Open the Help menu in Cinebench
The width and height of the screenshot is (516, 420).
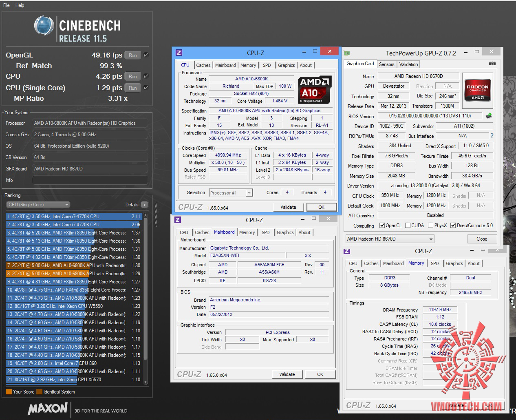pyautogui.click(x=20, y=5)
